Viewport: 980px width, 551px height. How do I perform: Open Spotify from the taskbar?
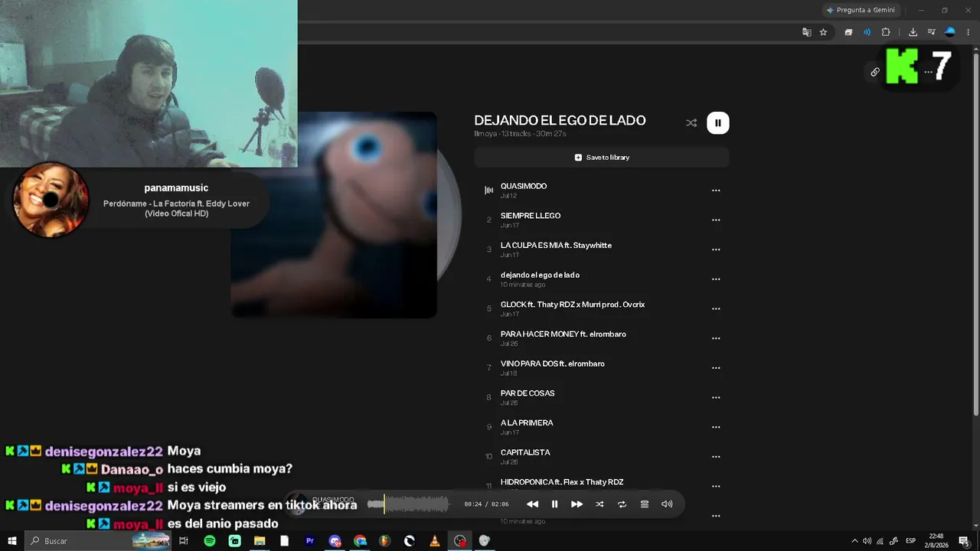210,541
